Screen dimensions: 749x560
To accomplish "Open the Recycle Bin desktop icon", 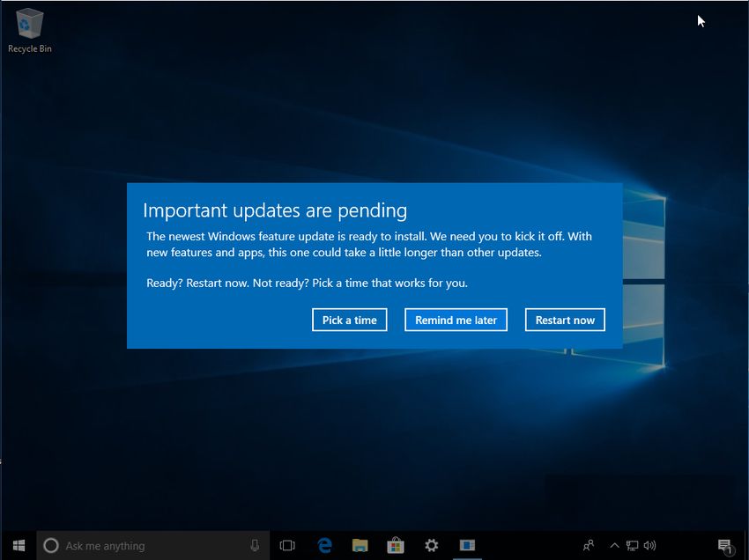I will point(30,31).
